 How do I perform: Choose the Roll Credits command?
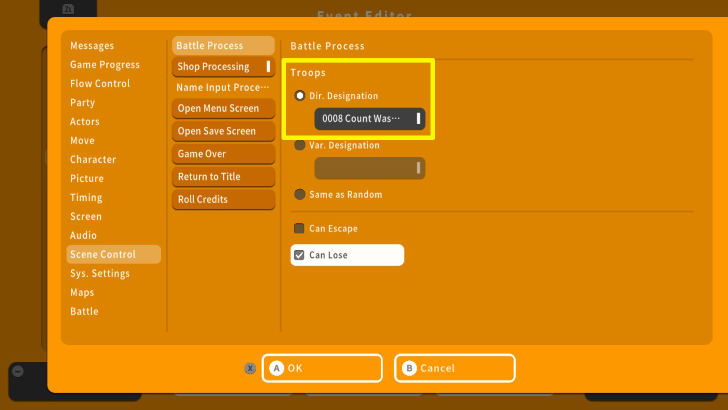click(222, 200)
